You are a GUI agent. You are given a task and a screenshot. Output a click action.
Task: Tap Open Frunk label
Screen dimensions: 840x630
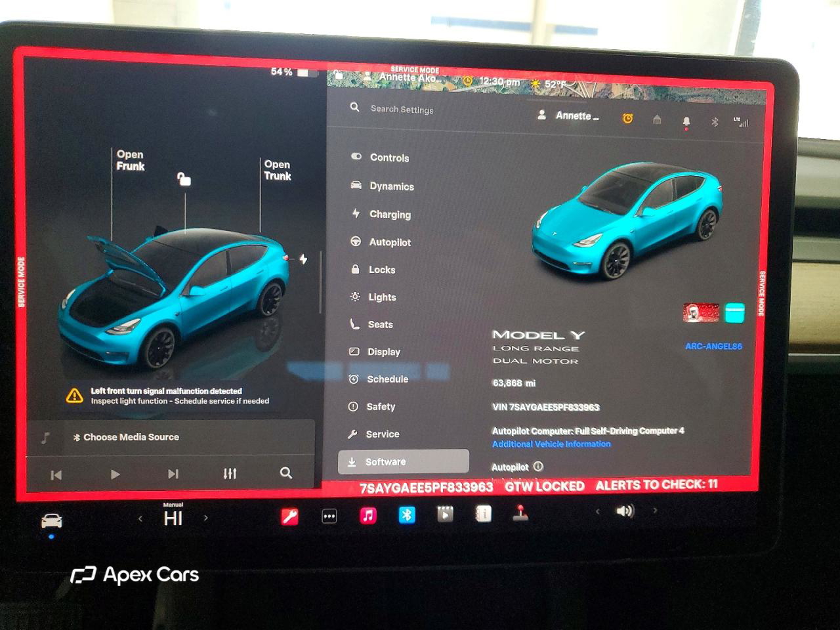pyautogui.click(x=131, y=160)
